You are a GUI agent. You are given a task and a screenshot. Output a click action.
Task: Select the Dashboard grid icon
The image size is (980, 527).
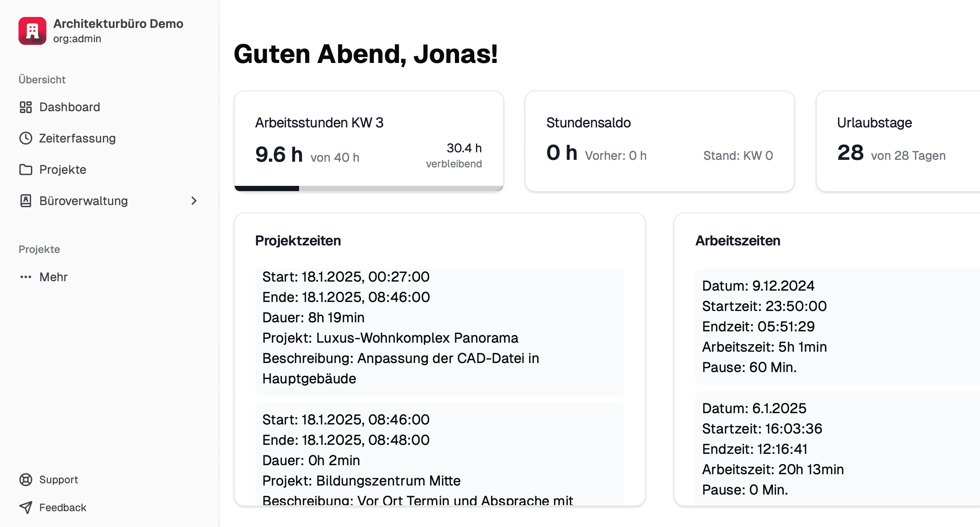[x=26, y=107]
